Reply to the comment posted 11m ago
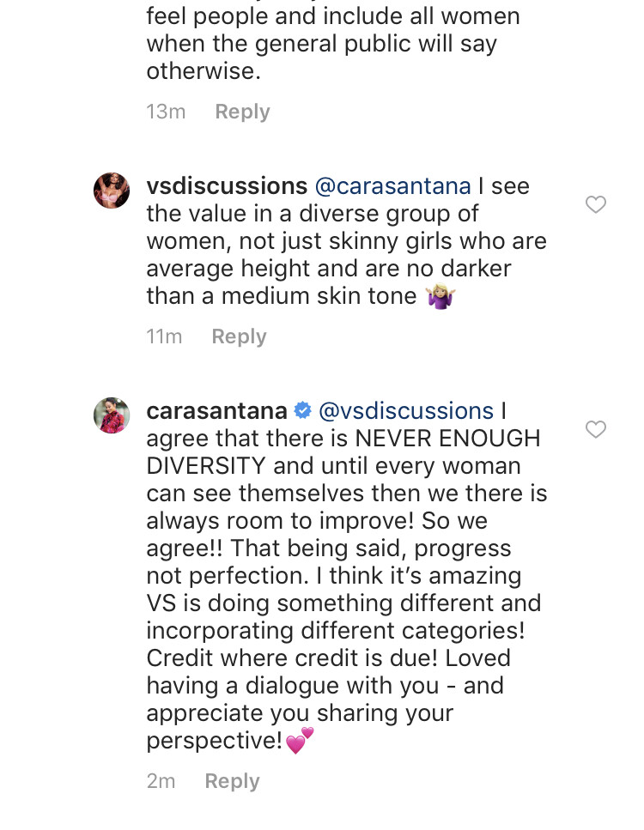 (x=239, y=336)
